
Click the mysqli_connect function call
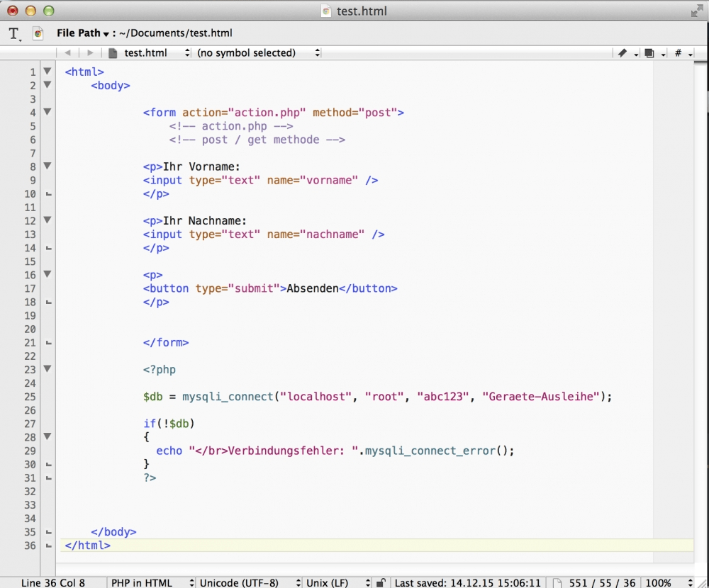coord(228,397)
